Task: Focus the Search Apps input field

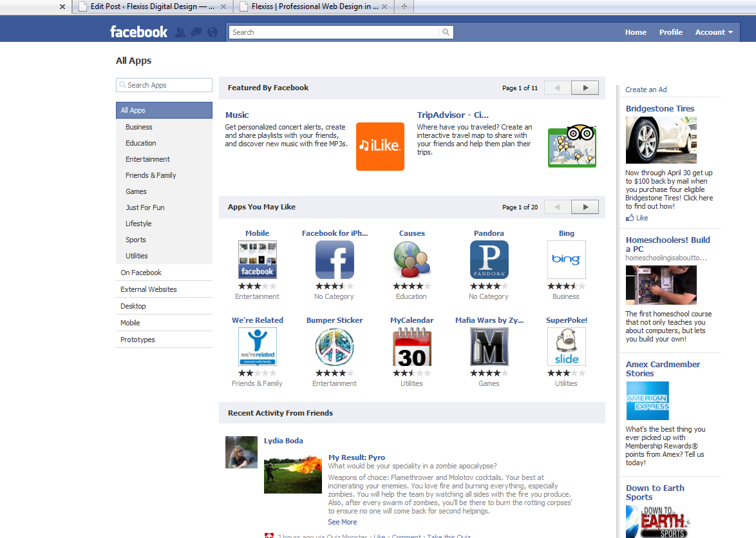Action: click(164, 85)
